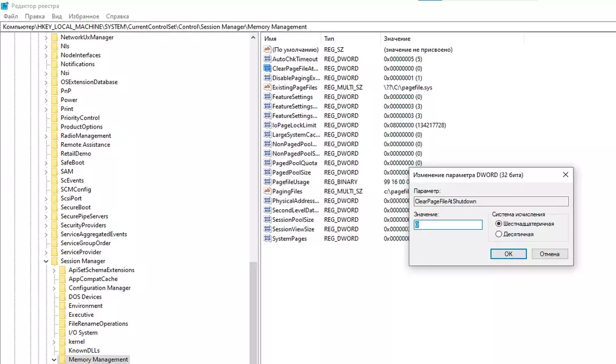Click the \??\C:\pagefile.sys value text
The height and width of the screenshot is (364, 616).
[408, 88]
